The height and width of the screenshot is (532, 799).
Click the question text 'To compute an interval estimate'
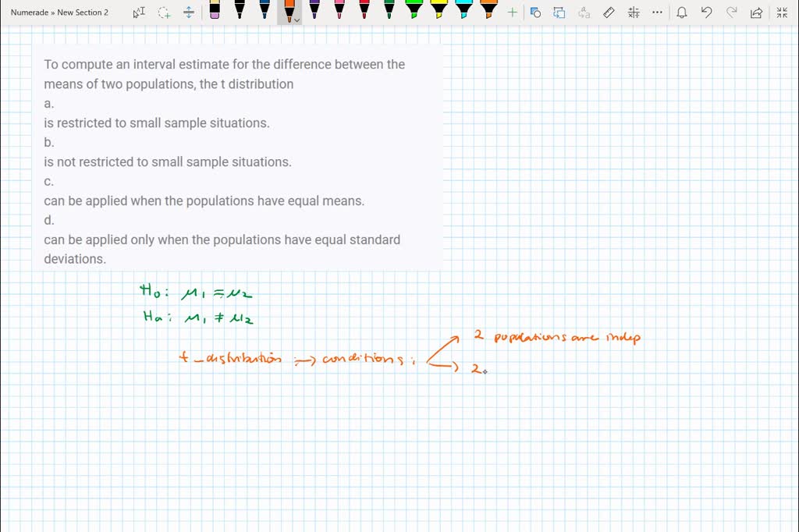tap(137, 65)
